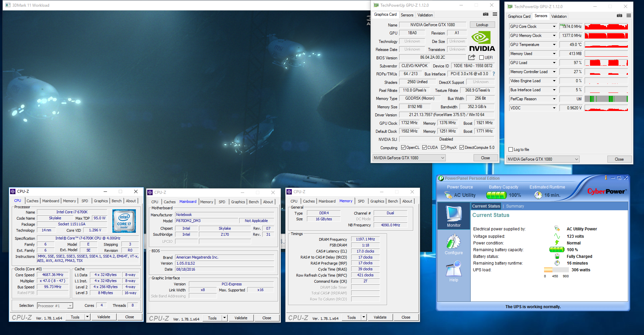Switch to Summary tab in PowerPanel
The image size is (644, 335).
pos(515,206)
